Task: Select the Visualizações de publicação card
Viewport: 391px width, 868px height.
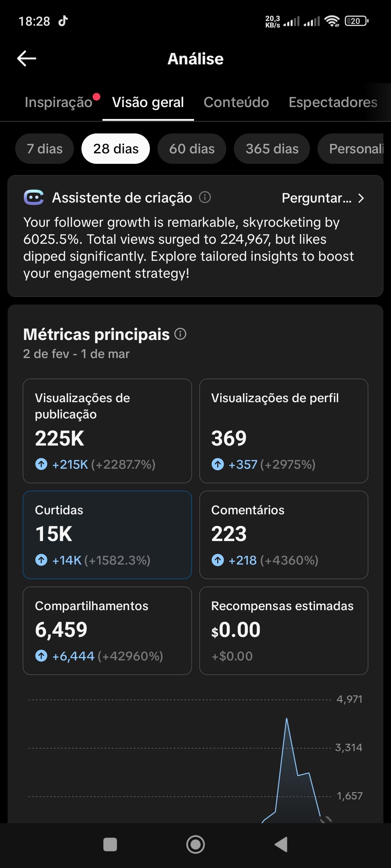Action: click(107, 431)
